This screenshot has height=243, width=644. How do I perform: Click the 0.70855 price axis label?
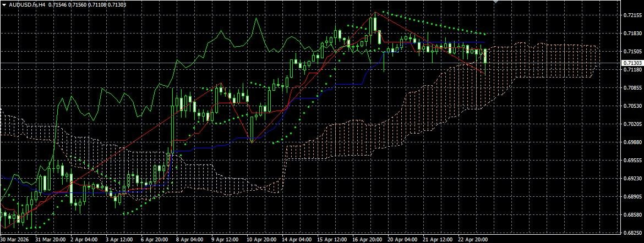pos(632,88)
